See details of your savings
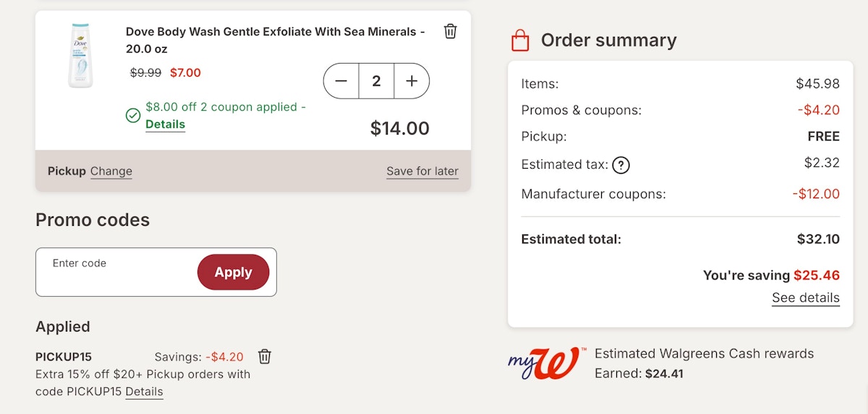 click(x=806, y=297)
